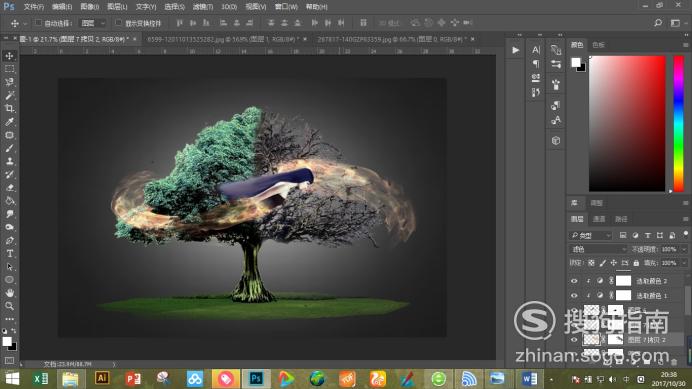Open the 窗口(W) menu
The height and width of the screenshot is (389, 692).
click(x=286, y=7)
